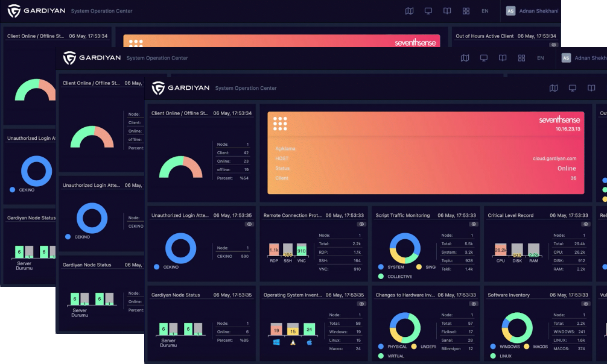Toggle the eye icon on front window Unauthorized Login panel
607x364 pixels.
[249, 224]
